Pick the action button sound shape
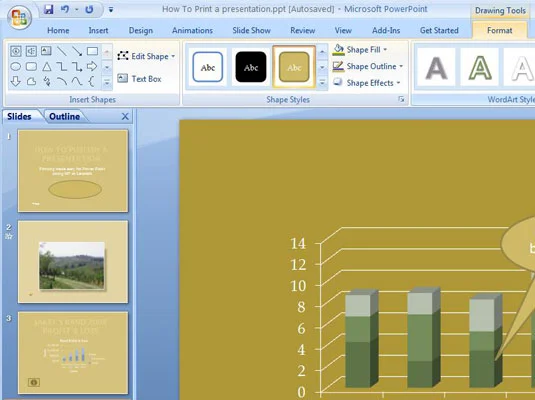This screenshot has height=400, width=535. 31,51
